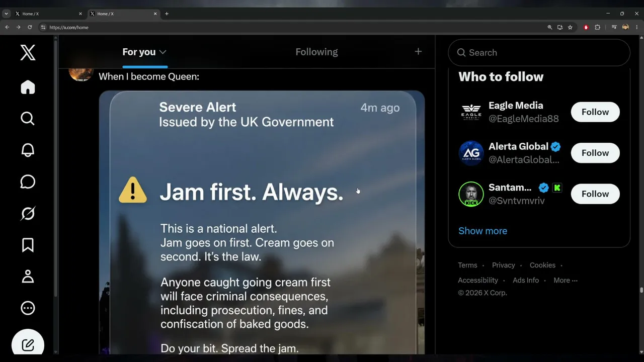Open the Chrome profile avatar

[625, 27]
